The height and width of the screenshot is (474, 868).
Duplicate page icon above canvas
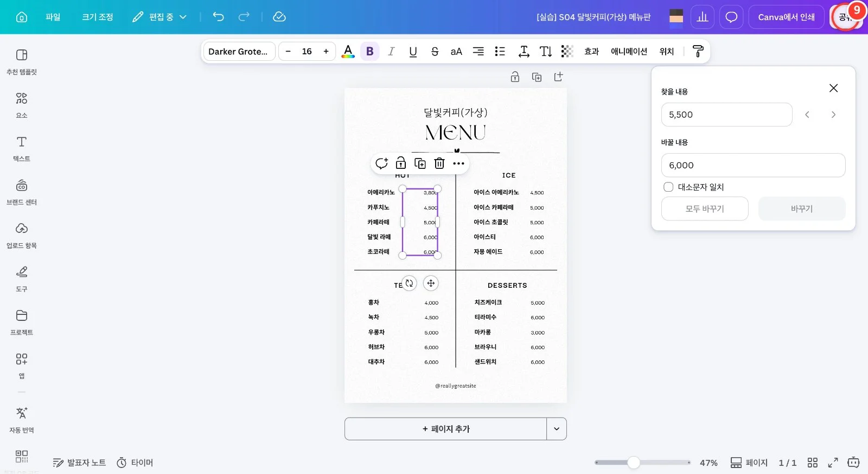[537, 77]
